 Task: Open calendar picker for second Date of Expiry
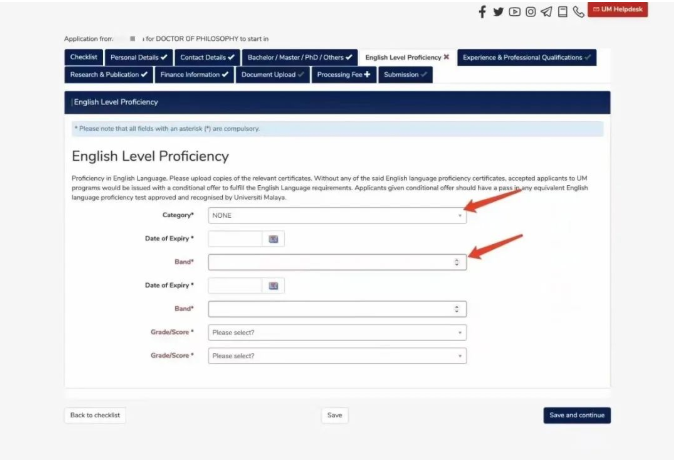273,286
